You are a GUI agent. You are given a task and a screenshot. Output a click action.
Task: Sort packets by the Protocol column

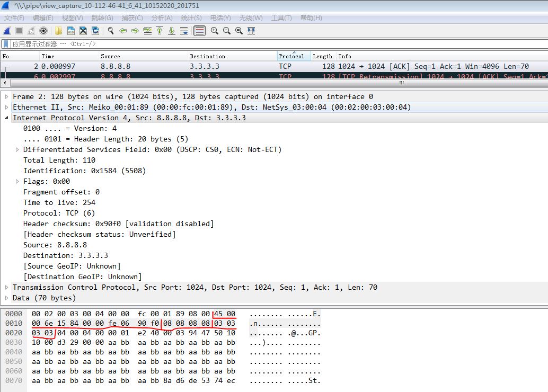pos(293,56)
